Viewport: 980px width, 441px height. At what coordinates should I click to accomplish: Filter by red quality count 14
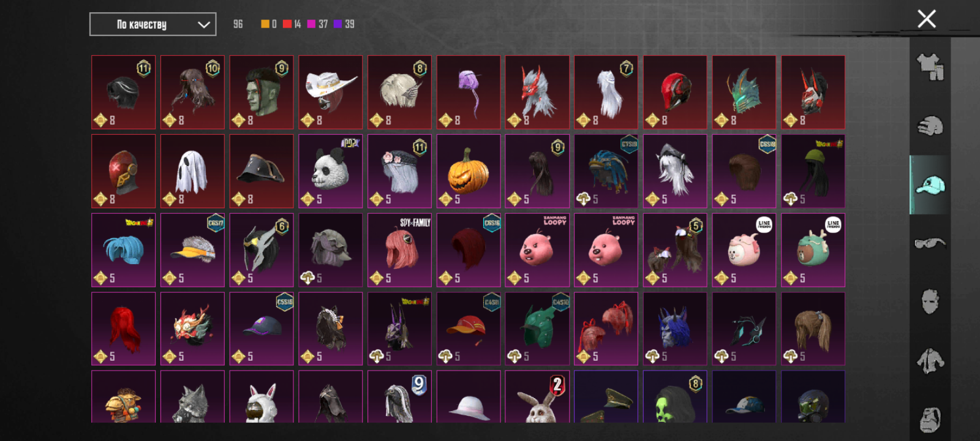(292, 24)
